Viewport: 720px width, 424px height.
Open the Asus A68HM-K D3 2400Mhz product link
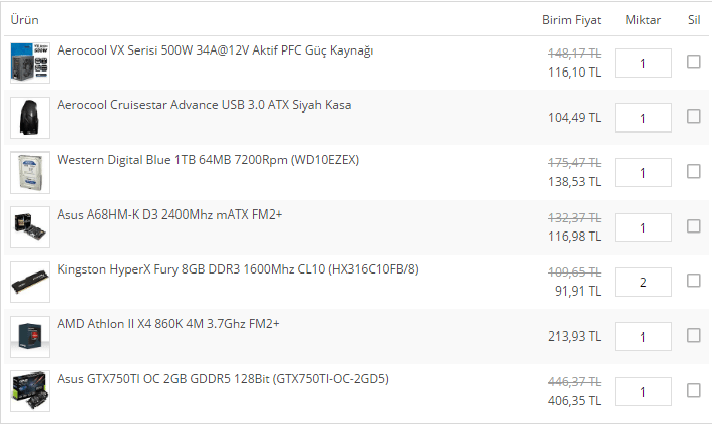169,215
